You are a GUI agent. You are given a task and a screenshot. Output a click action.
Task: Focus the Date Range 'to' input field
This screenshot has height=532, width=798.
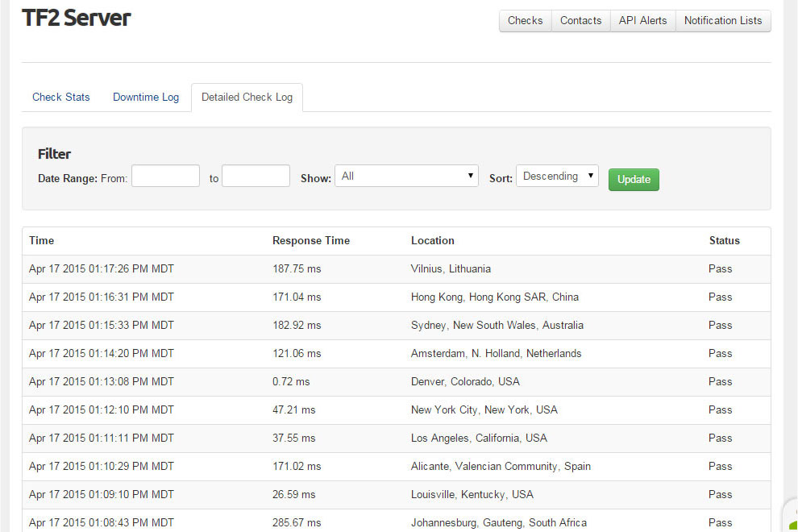point(256,176)
